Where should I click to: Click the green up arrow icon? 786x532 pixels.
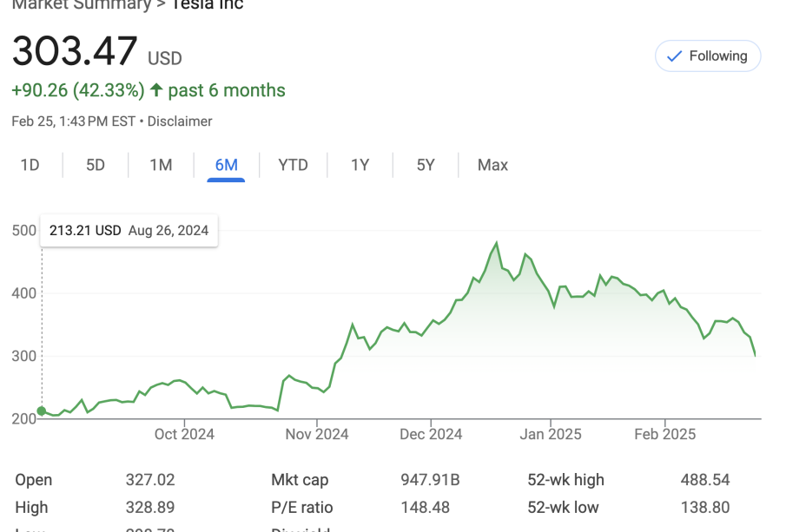point(156,90)
